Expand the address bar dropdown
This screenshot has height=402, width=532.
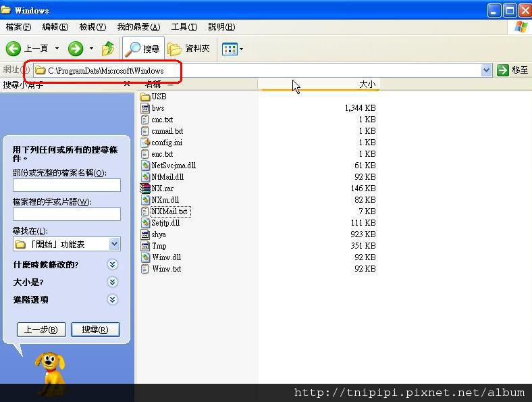pos(486,70)
